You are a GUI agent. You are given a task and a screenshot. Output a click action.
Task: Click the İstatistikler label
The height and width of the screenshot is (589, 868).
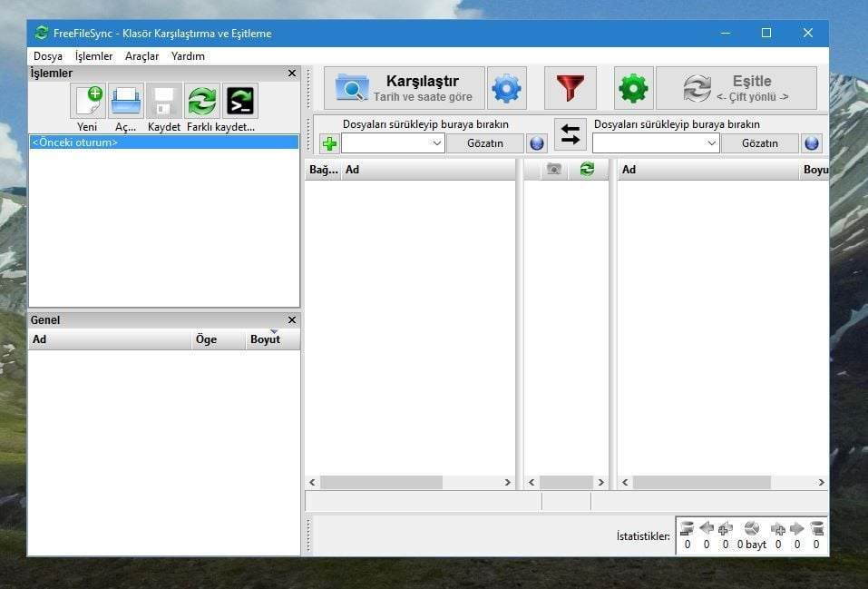click(x=643, y=536)
